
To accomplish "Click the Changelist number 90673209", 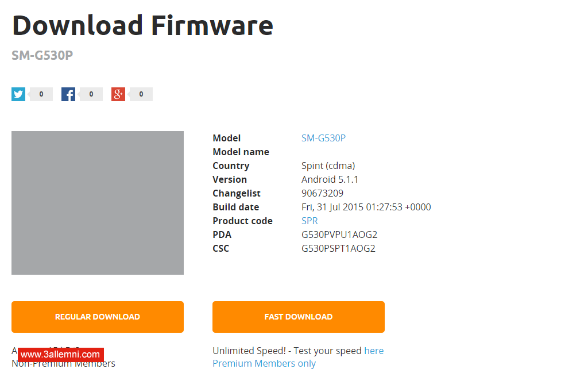I will coord(322,193).
